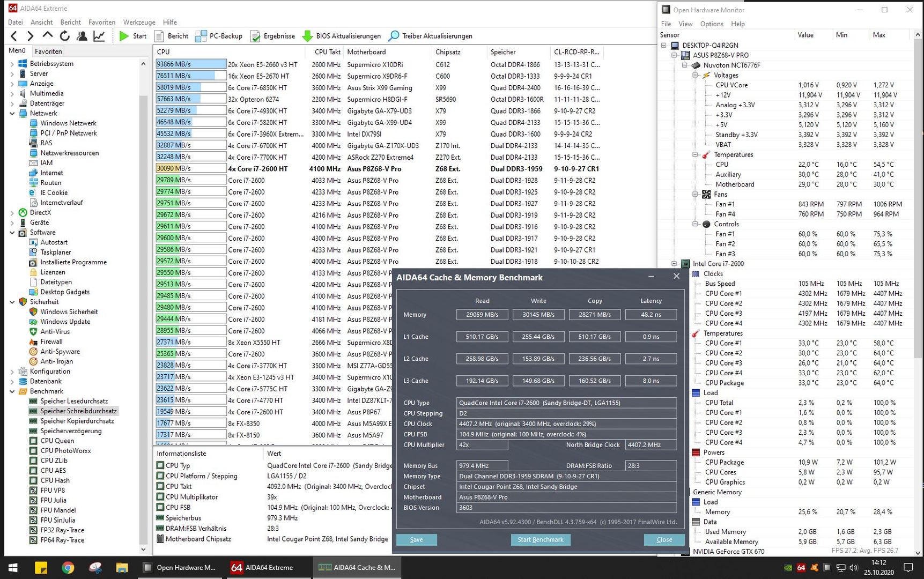Image resolution: width=924 pixels, height=579 pixels.
Task: Expand the Betriebssystem tree node
Action: click(12, 64)
